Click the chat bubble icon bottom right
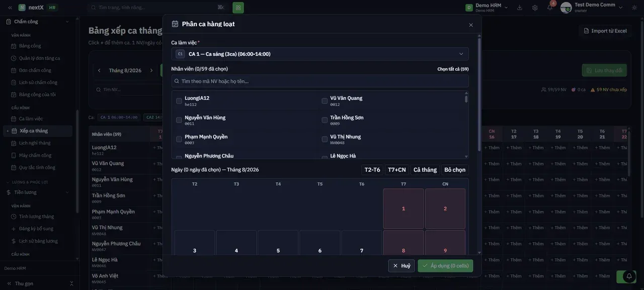 (628, 276)
